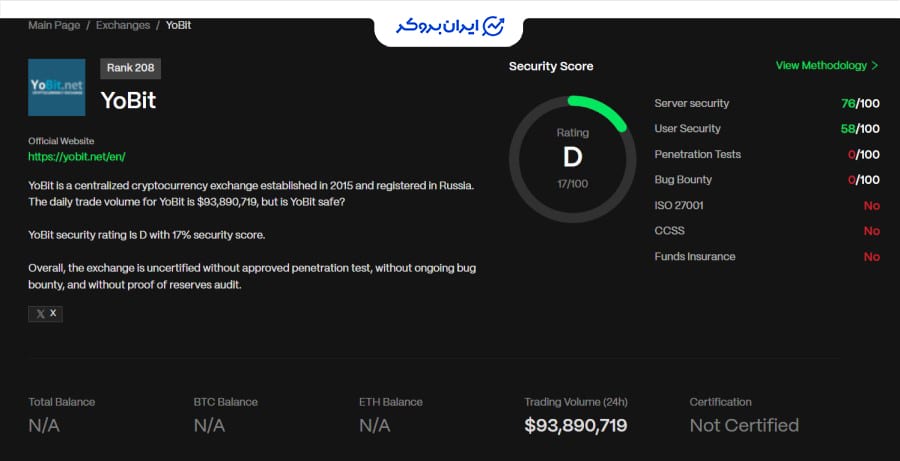
Task: Click the Funds Insurance No value
Action: coord(872,257)
